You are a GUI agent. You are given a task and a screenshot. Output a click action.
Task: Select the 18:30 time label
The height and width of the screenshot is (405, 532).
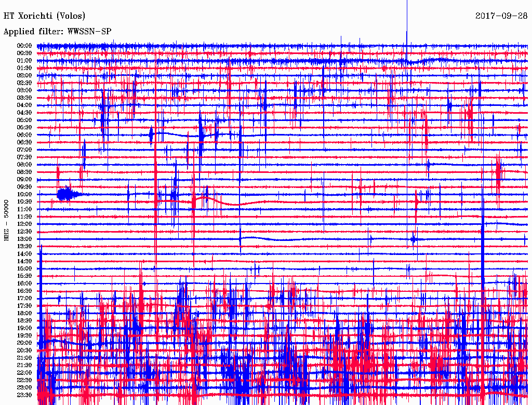pyautogui.click(x=24, y=320)
